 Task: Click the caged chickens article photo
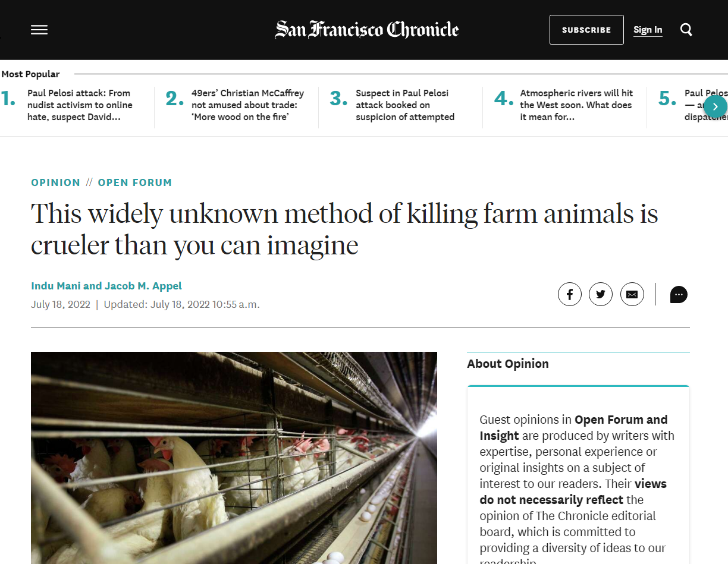(x=234, y=458)
